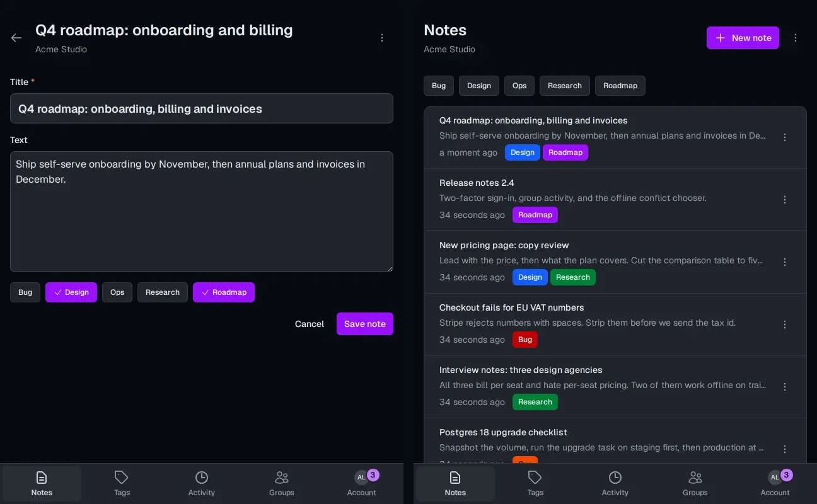Open the Checkout fails for EU VAT numbers note
Viewport: 817px width, 504px height.
coord(512,307)
